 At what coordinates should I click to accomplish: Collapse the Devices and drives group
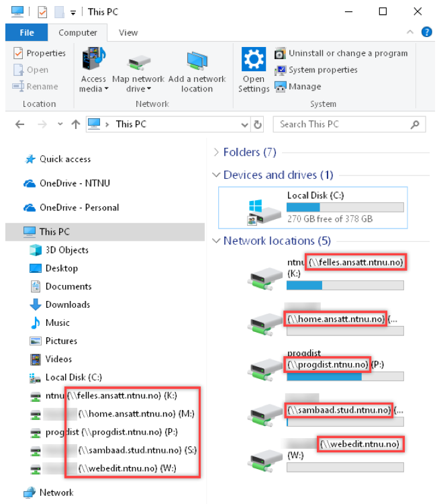coord(216,175)
